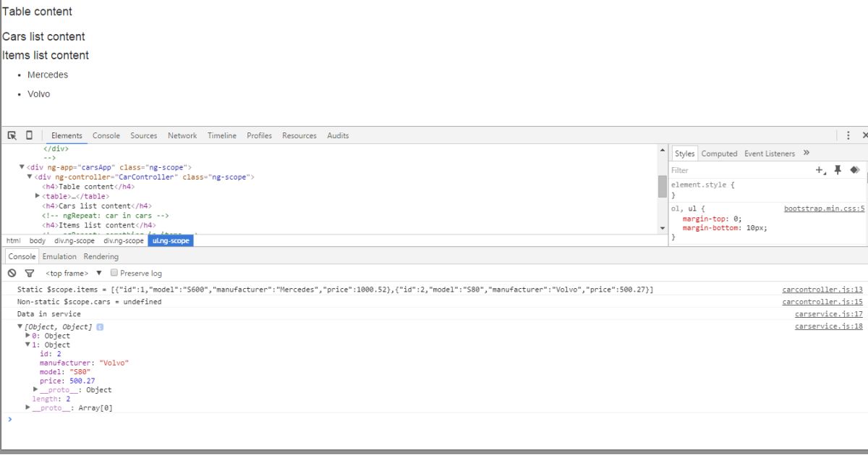Collapse the 1: Object entry
This screenshot has width=868, height=456.
click(28, 345)
